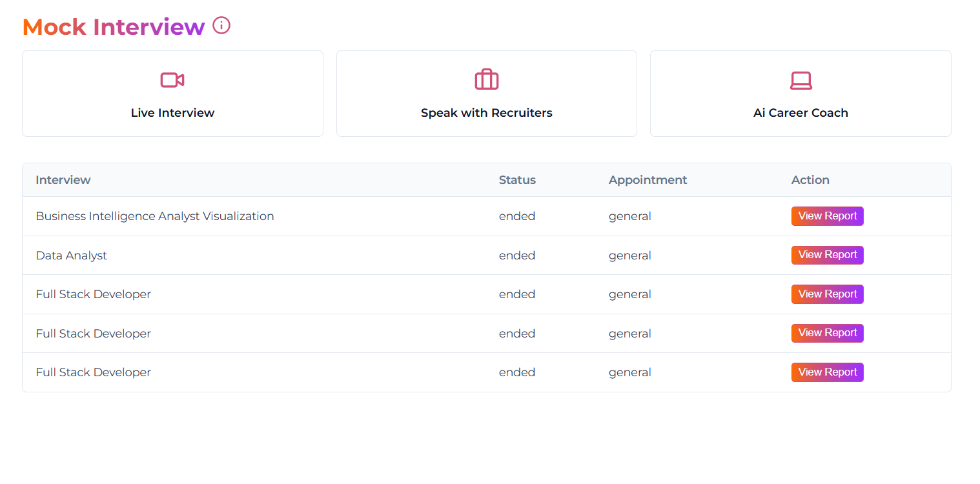Select the Data Analyst interview name

coord(72,256)
